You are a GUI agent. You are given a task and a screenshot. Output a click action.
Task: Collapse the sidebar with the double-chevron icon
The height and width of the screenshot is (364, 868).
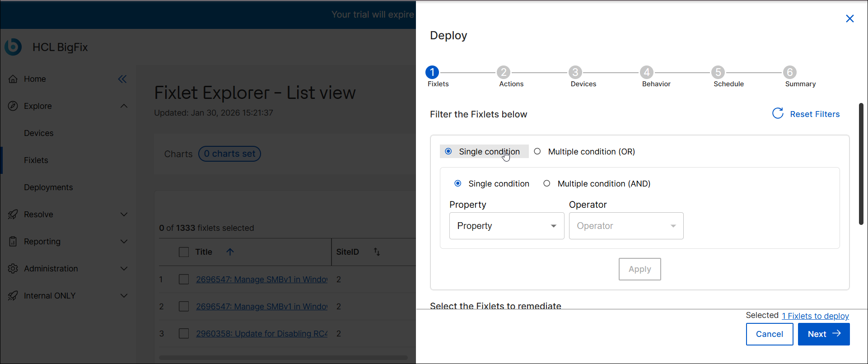click(122, 79)
